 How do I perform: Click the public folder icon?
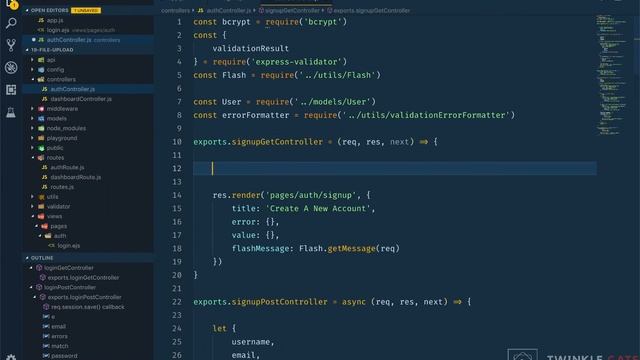pyautogui.click(x=41, y=148)
